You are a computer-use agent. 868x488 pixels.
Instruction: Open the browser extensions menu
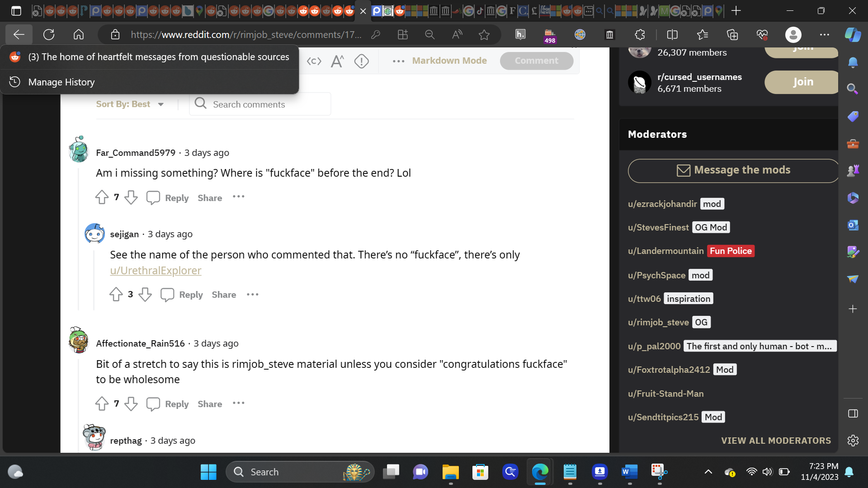click(640, 34)
